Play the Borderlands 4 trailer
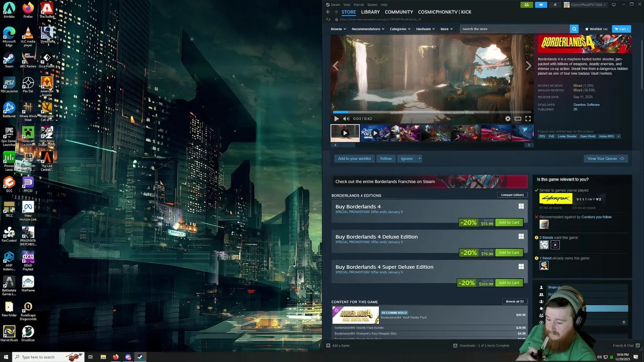This screenshot has width=644, height=362. (337, 119)
